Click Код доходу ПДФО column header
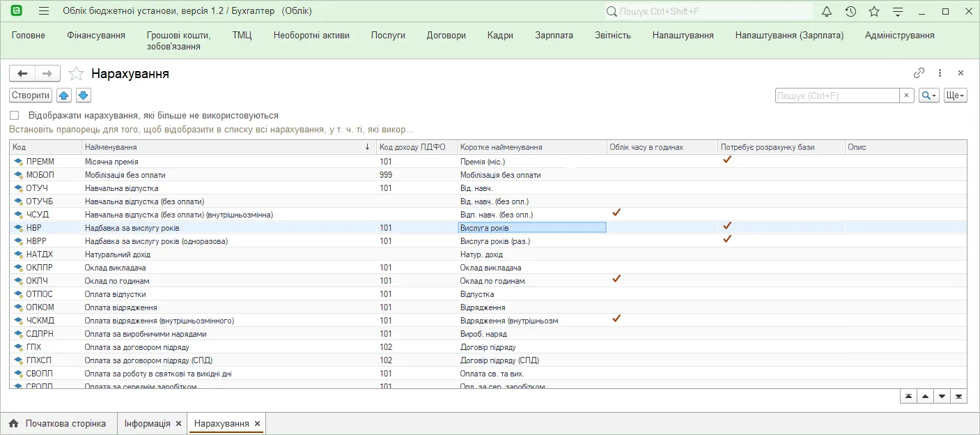Viewport: 980px width, 435px height. [x=417, y=147]
